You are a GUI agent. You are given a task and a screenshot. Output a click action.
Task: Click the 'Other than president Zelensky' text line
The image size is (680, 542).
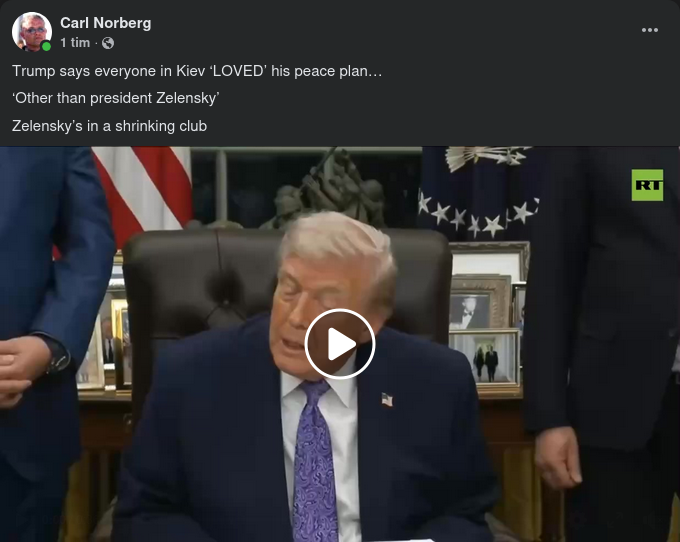tap(116, 98)
